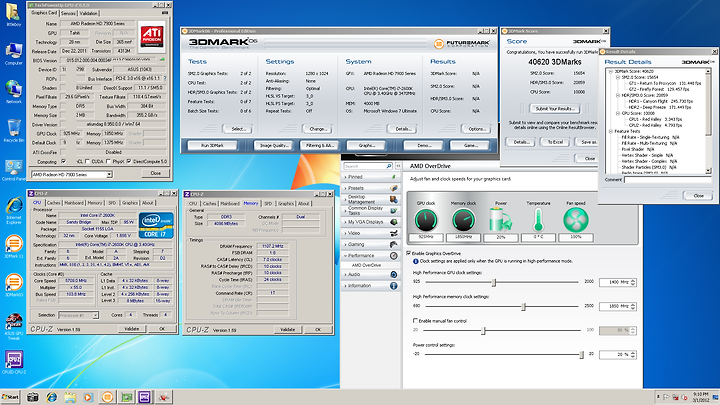Screen dimensions: 720x405
Task: Open the ASUS GPU Tweak desktop shortcut
Action: point(14,327)
